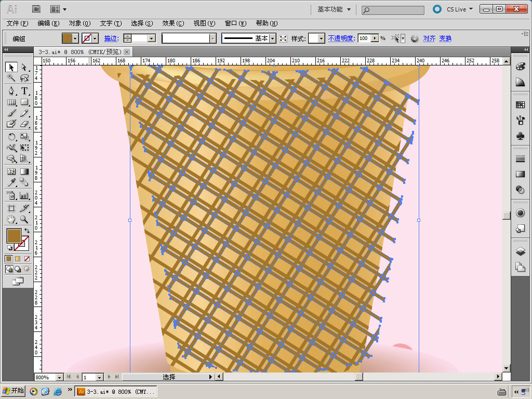Select the Gradient tool
This screenshot has height=399, width=532.
24,171
